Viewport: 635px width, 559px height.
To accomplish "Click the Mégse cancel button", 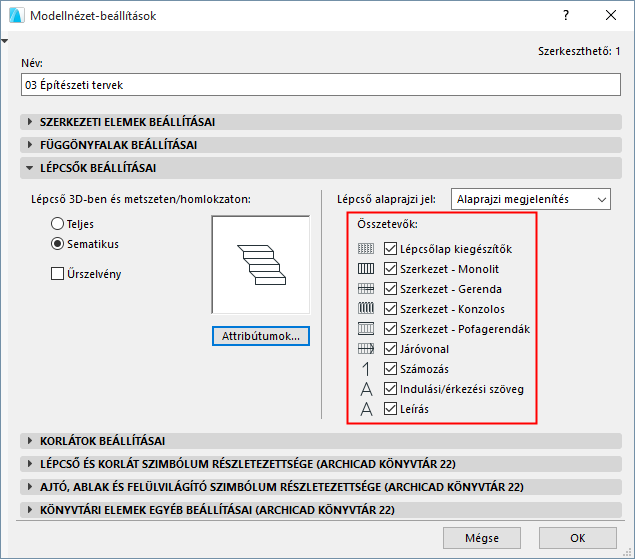I will [x=482, y=538].
